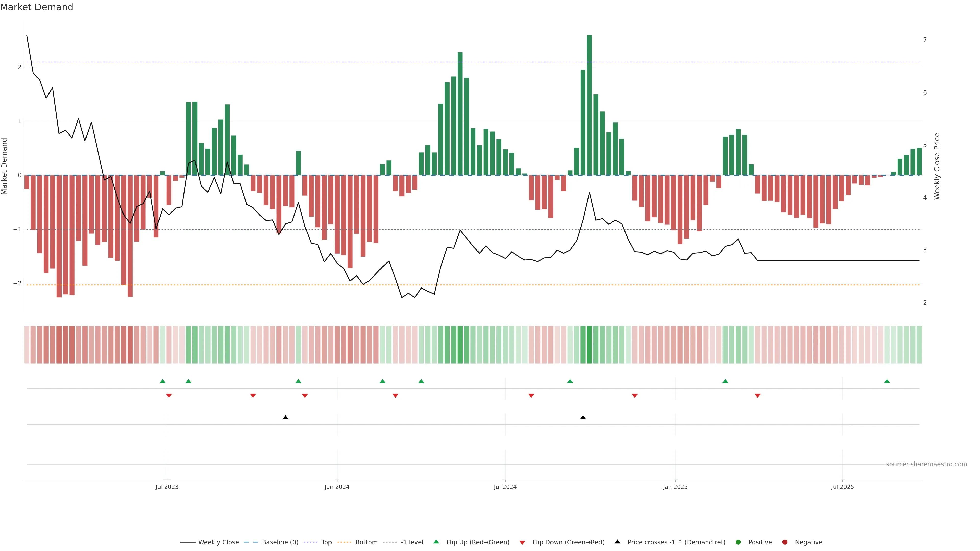Click the first black price-cross marker before Jan 2024
The height and width of the screenshot is (551, 980).
(x=285, y=418)
